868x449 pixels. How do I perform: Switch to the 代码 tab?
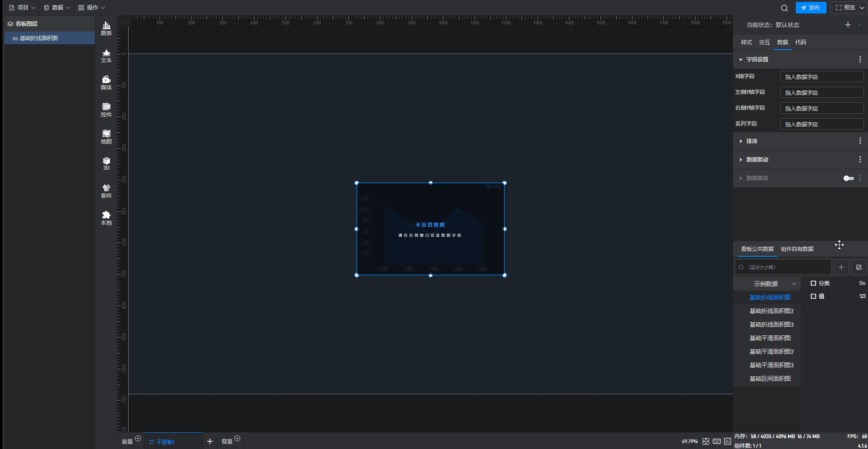(x=801, y=42)
